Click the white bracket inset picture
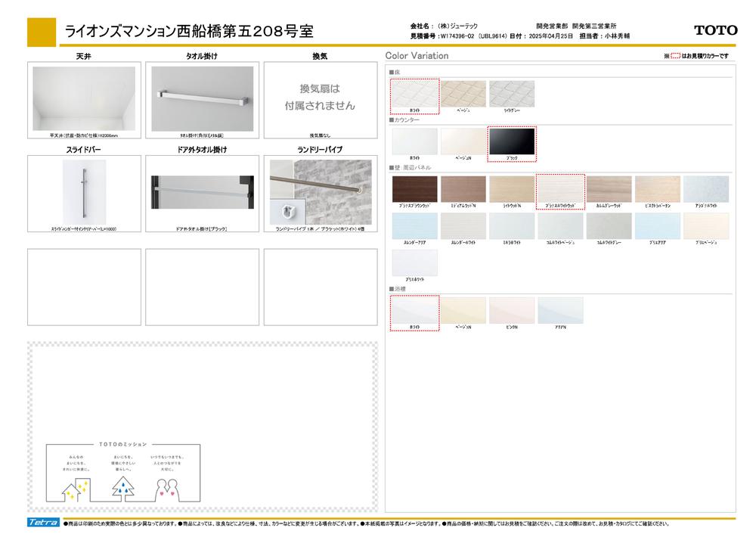The height and width of the screenshot is (534, 756). point(287,213)
